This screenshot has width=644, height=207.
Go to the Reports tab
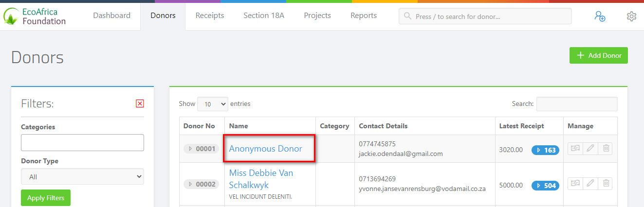[x=363, y=16]
